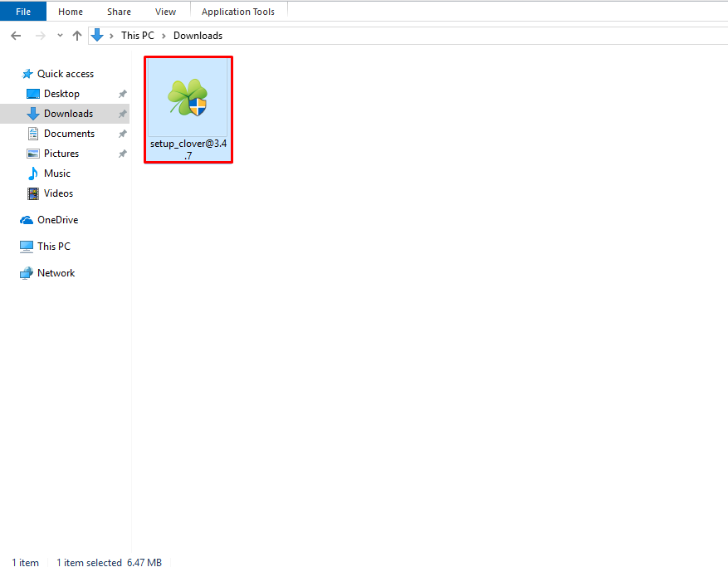Click the pin icon beside Documents
The height and width of the screenshot is (572, 728).
click(x=123, y=134)
